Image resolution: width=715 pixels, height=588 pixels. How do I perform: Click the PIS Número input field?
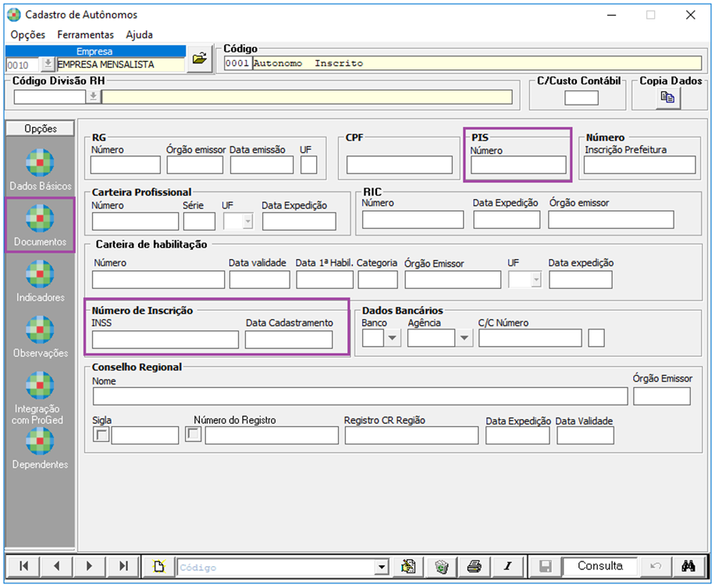pyautogui.click(x=518, y=165)
